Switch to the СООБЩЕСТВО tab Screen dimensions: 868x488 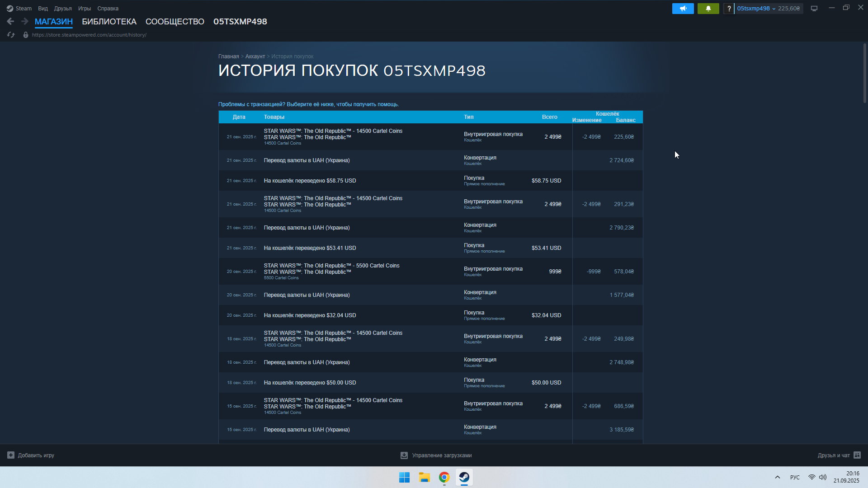pos(175,22)
